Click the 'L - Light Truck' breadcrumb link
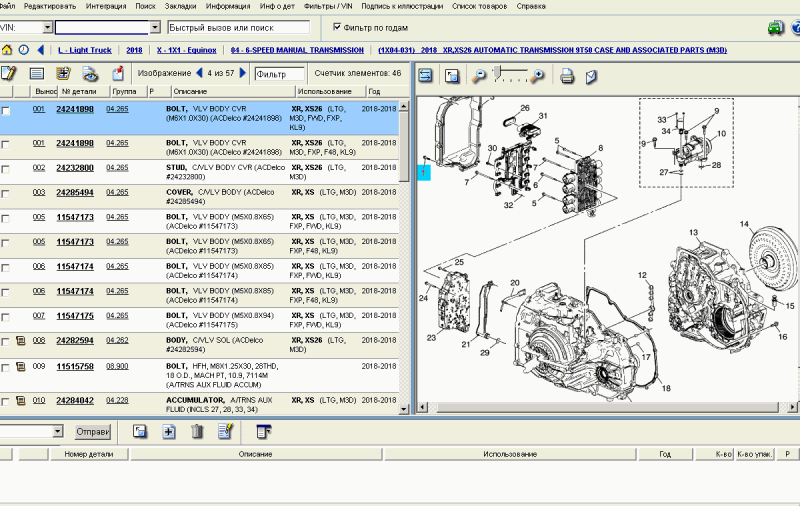Screen dimensions: 800x506 click(85, 50)
